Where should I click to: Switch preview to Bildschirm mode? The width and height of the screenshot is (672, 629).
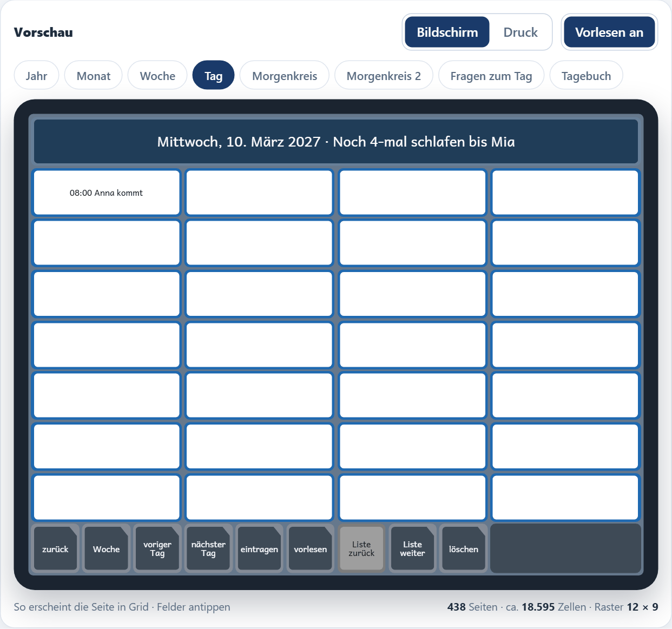pyautogui.click(x=447, y=32)
